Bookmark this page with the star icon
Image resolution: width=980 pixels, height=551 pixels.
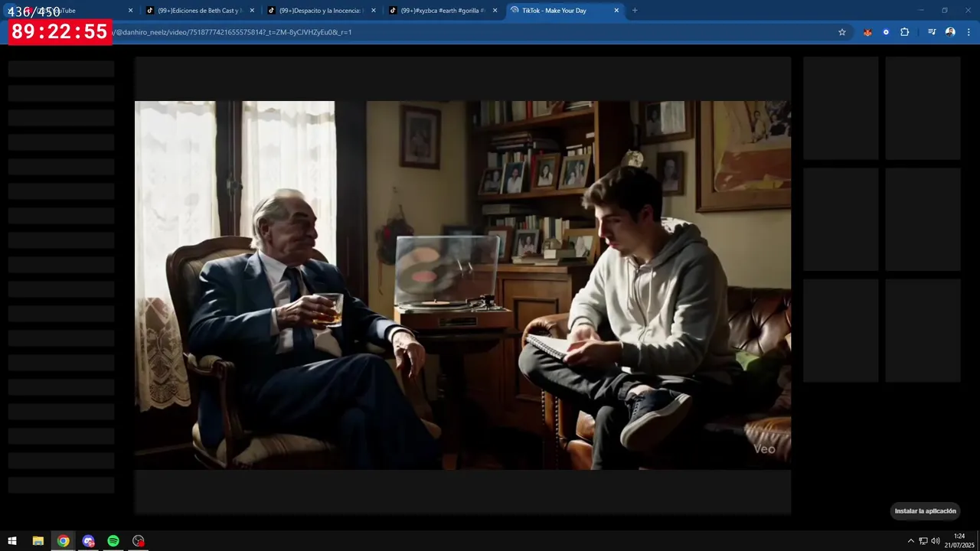(842, 32)
